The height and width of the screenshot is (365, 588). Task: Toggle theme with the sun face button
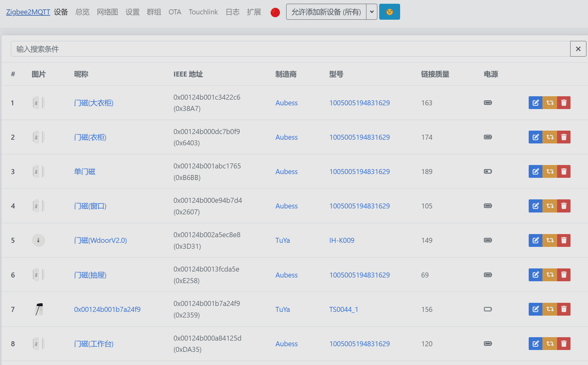[389, 12]
